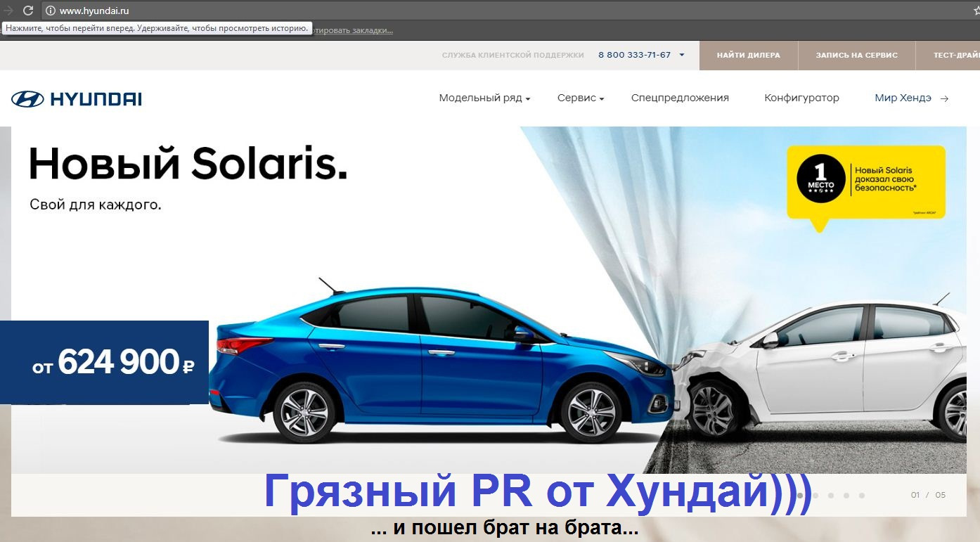Click the browser forward arrow

[8, 11]
